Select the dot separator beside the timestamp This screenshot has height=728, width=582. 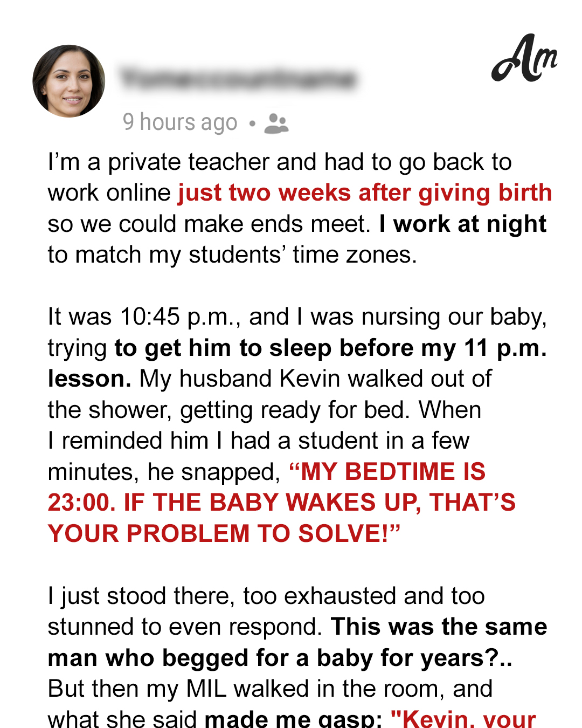tap(252, 123)
